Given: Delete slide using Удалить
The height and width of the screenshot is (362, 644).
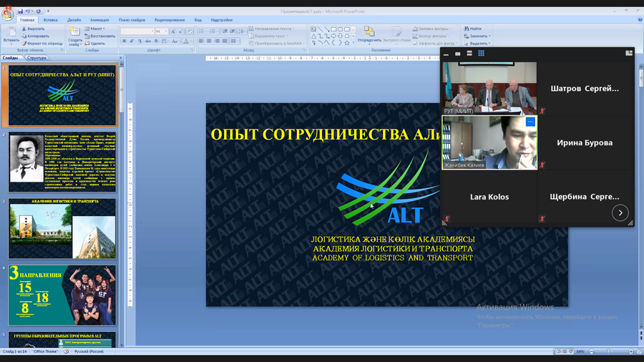Looking at the screenshot, I should click(x=95, y=44).
